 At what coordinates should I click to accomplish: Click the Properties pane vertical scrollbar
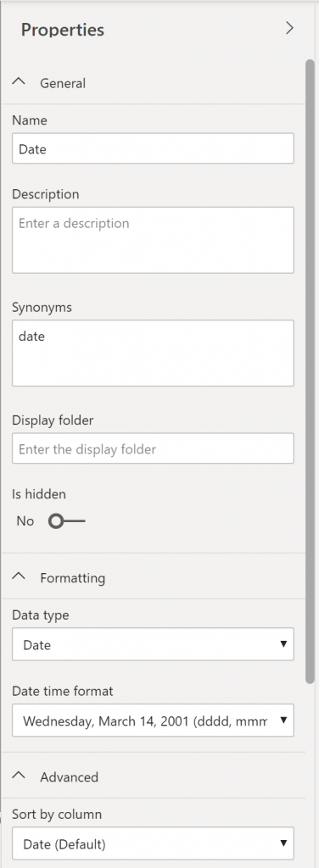click(311, 371)
